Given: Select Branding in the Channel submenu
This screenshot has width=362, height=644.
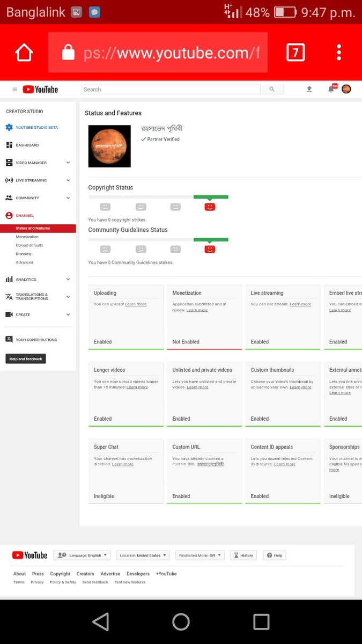Looking at the screenshot, I should [24, 254].
